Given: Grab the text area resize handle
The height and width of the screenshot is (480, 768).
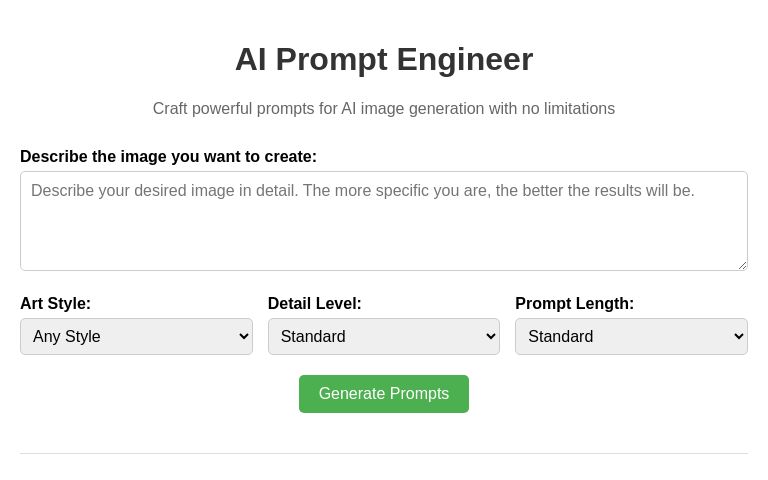Looking at the screenshot, I should click(x=742, y=265).
